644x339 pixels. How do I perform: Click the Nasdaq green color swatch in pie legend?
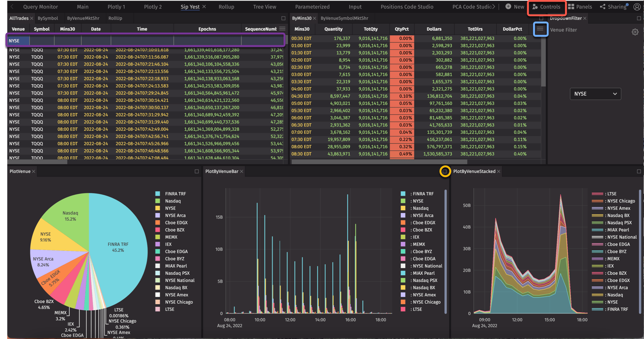click(x=158, y=201)
